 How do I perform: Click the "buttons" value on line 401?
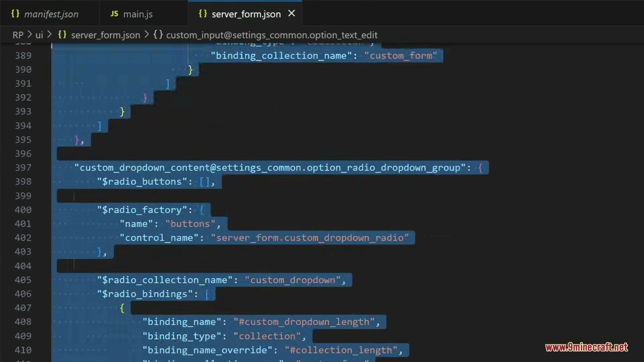[x=190, y=224]
